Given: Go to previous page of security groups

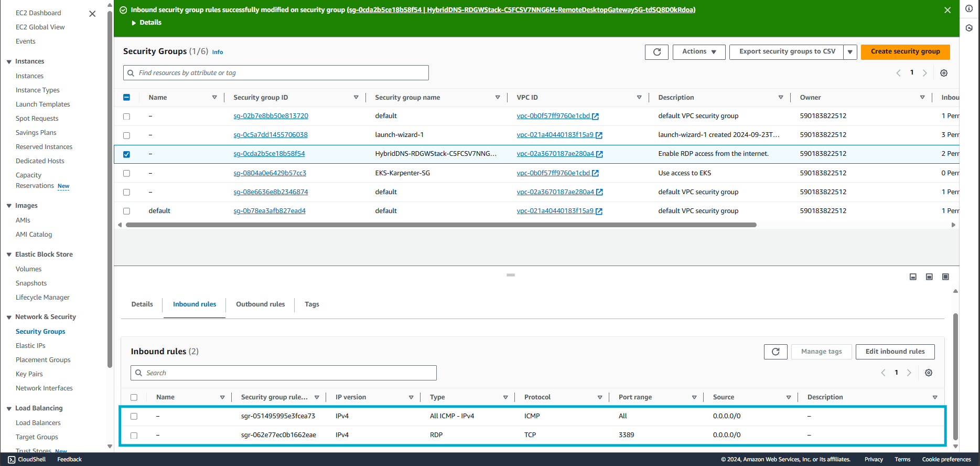Looking at the screenshot, I should tap(898, 73).
